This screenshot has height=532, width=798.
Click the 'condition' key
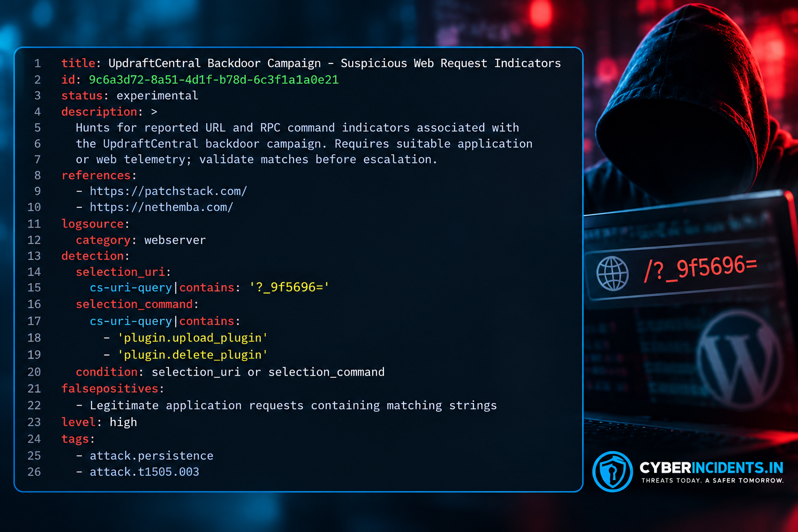tap(107, 372)
